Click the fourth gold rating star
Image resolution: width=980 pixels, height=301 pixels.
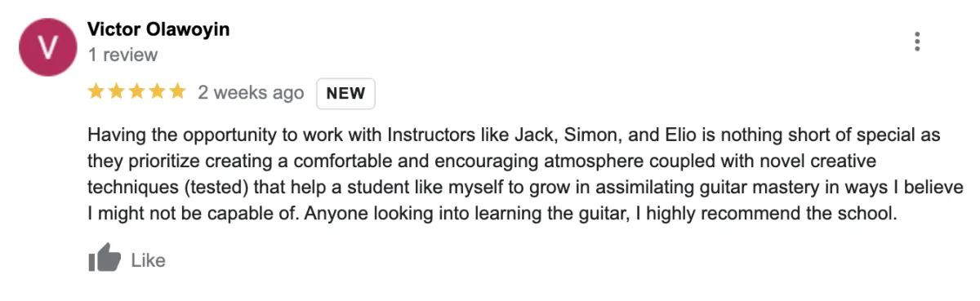(x=157, y=92)
